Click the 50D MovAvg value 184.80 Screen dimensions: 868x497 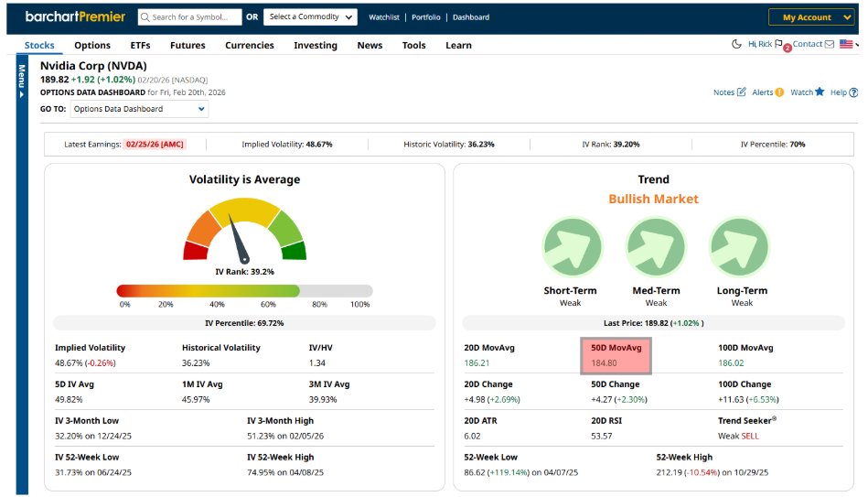[x=604, y=363]
